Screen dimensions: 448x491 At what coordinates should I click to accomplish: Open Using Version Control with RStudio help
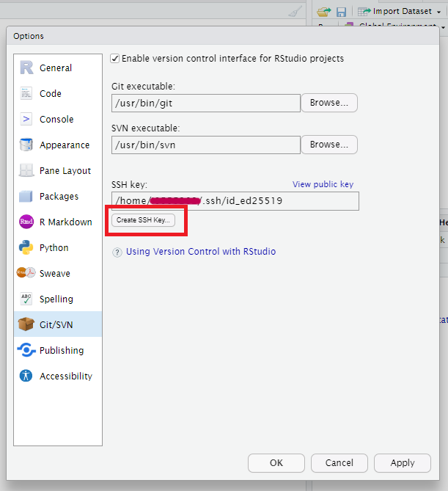click(x=200, y=252)
